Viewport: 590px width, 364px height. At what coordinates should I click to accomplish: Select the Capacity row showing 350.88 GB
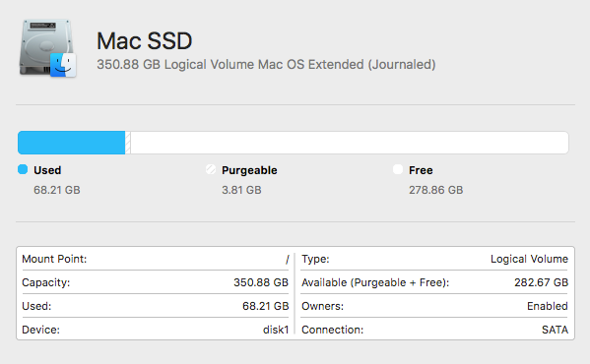[156, 282]
